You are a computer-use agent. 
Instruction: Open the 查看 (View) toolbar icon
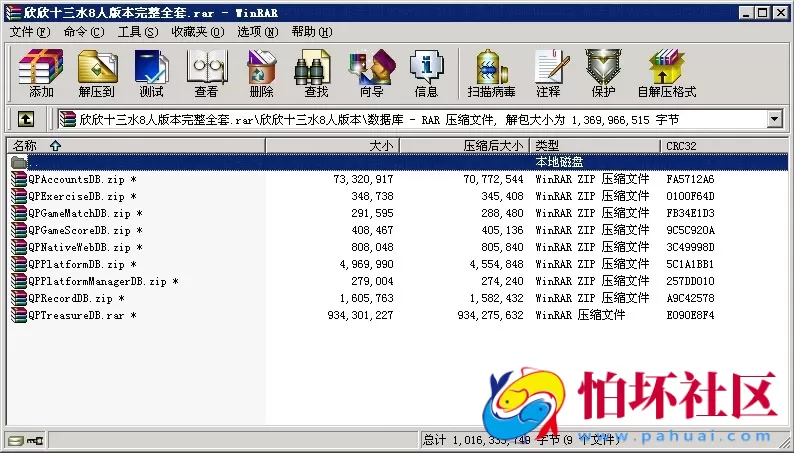click(207, 74)
